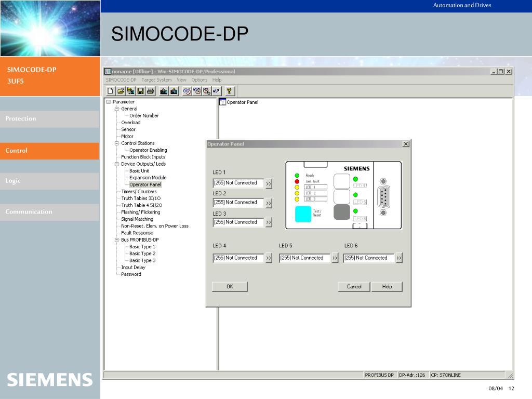Click the LED 4 Not Connected field

tap(238, 258)
